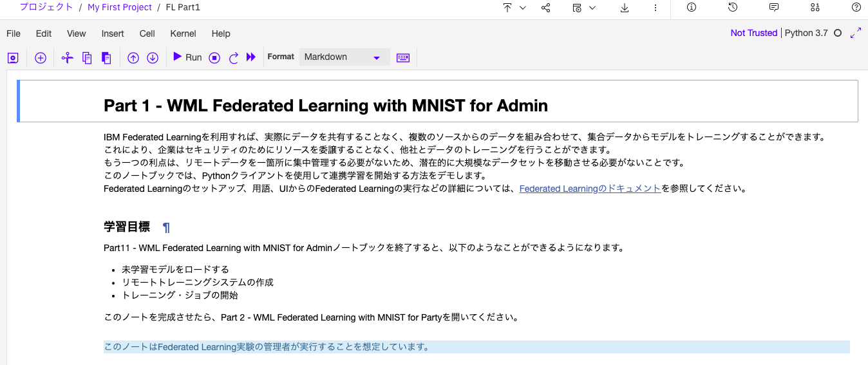Open the Insert menu
868x365 pixels.
click(x=113, y=33)
